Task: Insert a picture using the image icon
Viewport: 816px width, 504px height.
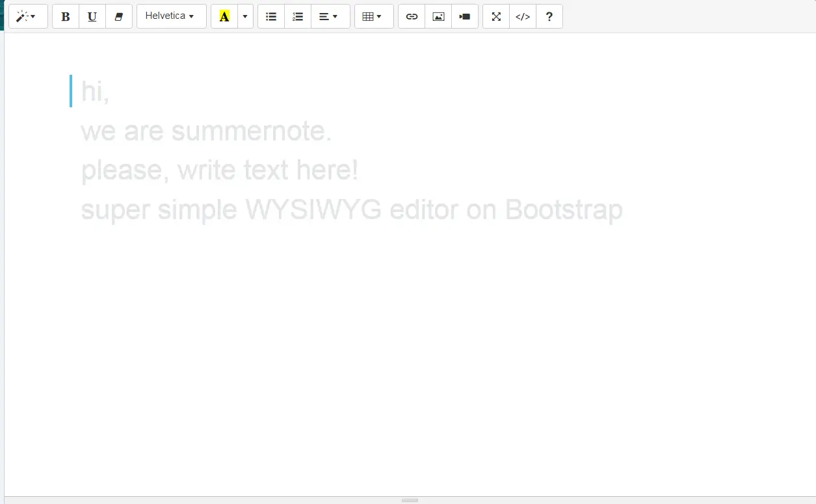Action: click(438, 17)
